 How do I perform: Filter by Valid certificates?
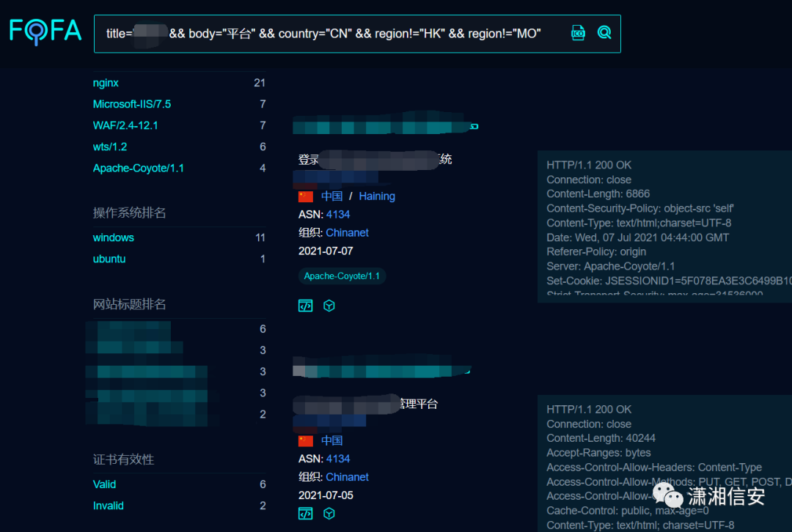[x=104, y=484]
